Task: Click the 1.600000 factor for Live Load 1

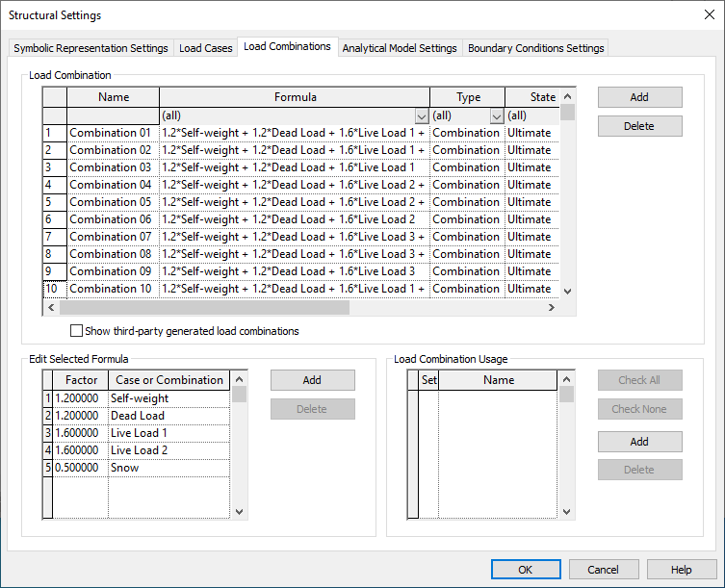Action: coord(80,433)
